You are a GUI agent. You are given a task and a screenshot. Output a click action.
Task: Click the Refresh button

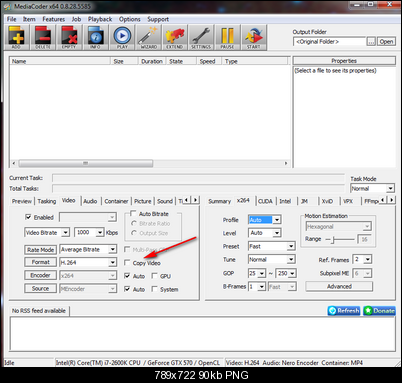tap(344, 311)
